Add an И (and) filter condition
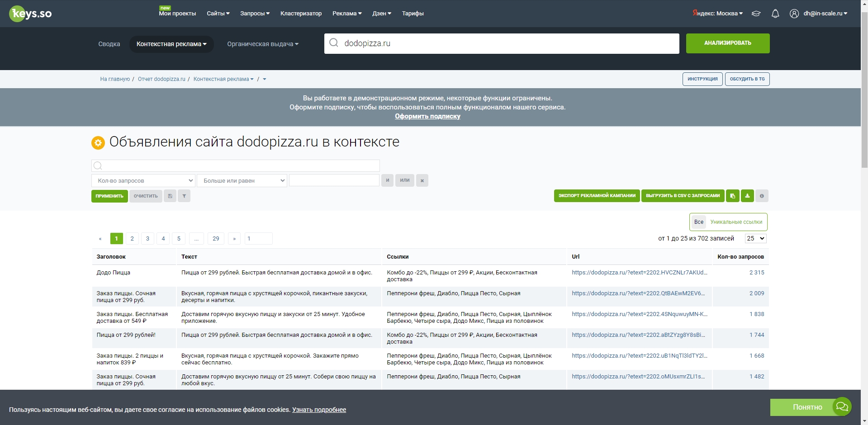 (x=387, y=180)
